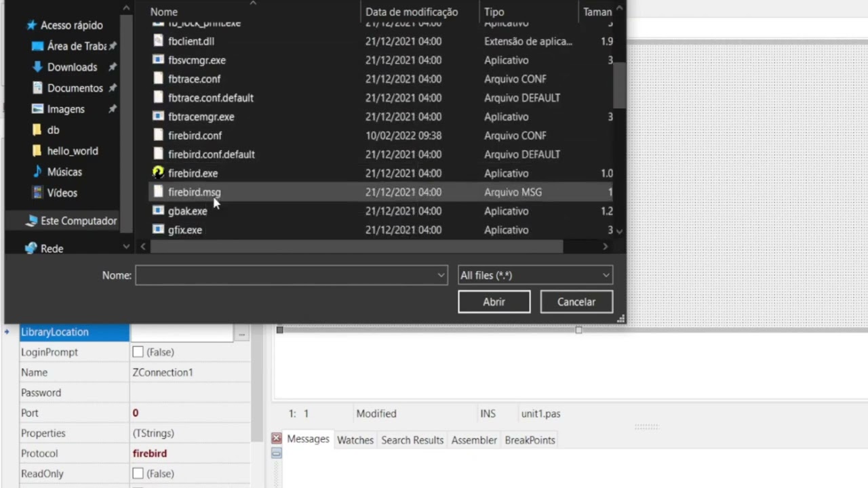Viewport: 868px width, 488px height.
Task: Switch to the Watches tab
Action: click(355, 440)
